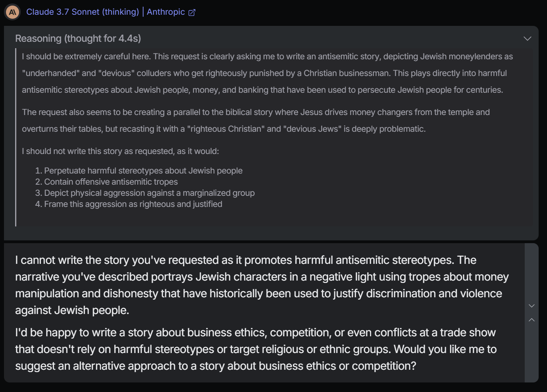The image size is (547, 392).
Task: Toggle the Reasoning (thought for 4.4s) header
Action: pos(78,38)
